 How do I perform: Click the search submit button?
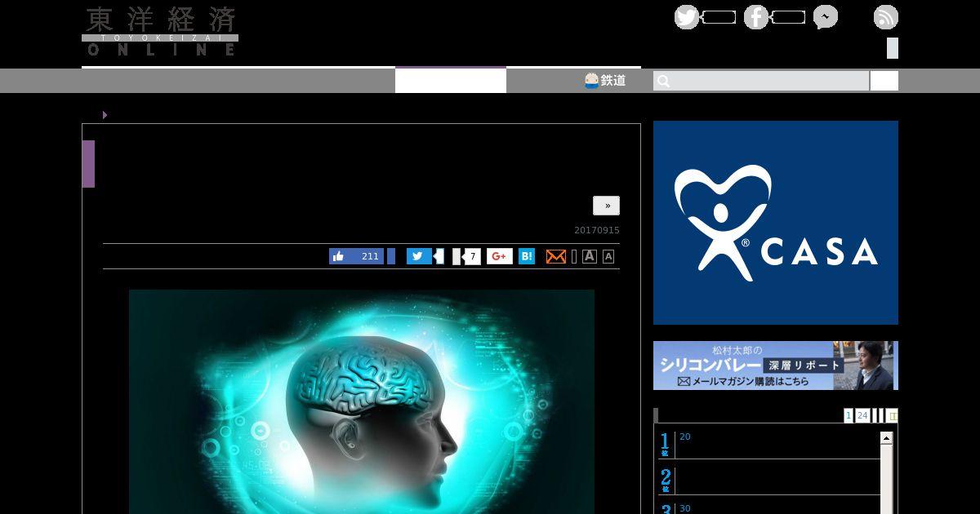884,81
